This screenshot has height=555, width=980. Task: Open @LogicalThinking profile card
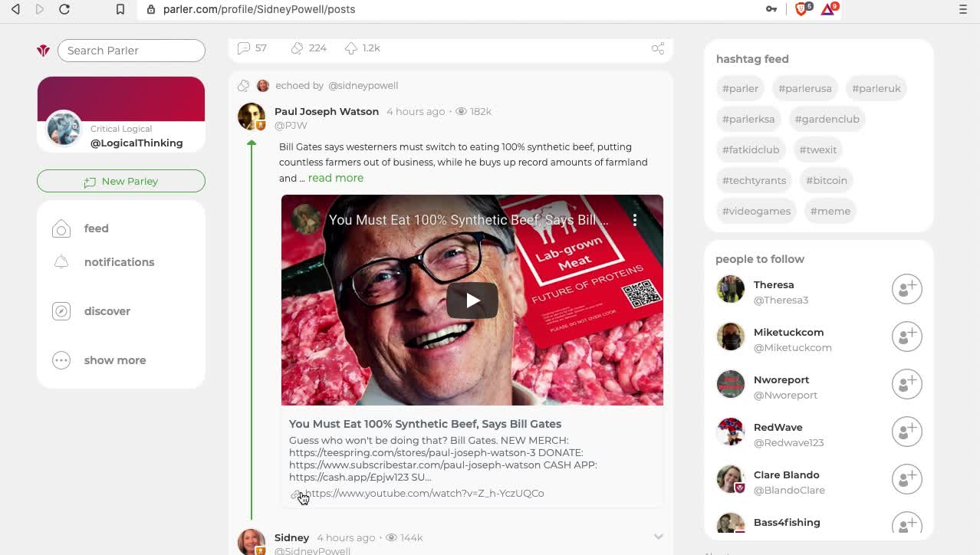coord(121,114)
